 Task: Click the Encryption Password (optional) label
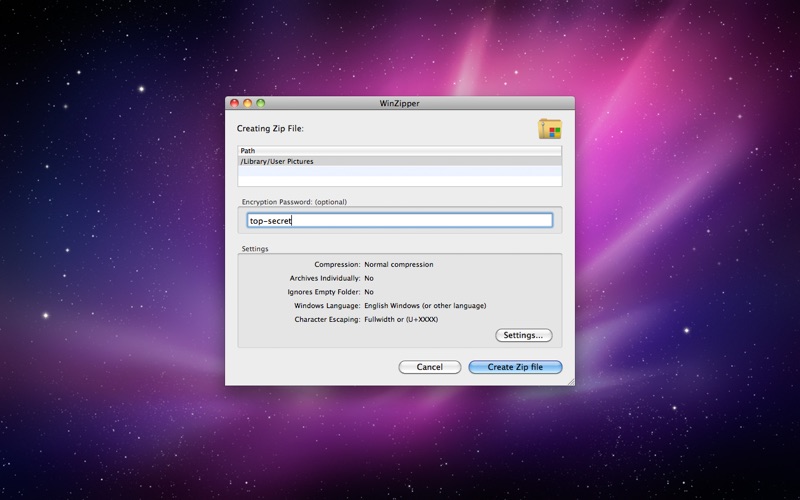click(x=294, y=202)
